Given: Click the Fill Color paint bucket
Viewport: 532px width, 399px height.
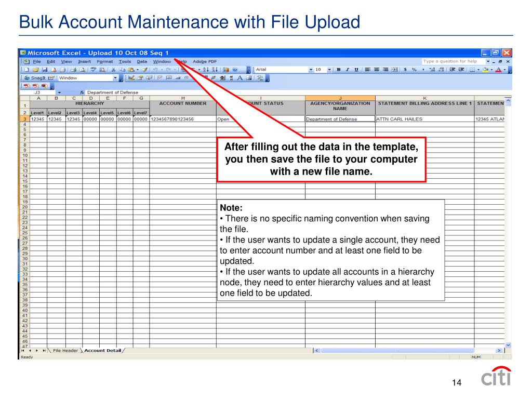Looking at the screenshot, I should 486,70.
